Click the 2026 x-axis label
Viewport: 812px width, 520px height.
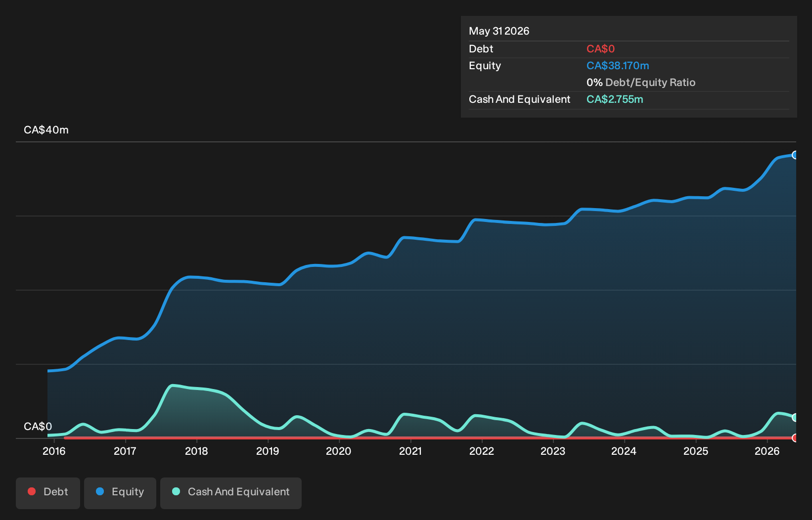767,451
